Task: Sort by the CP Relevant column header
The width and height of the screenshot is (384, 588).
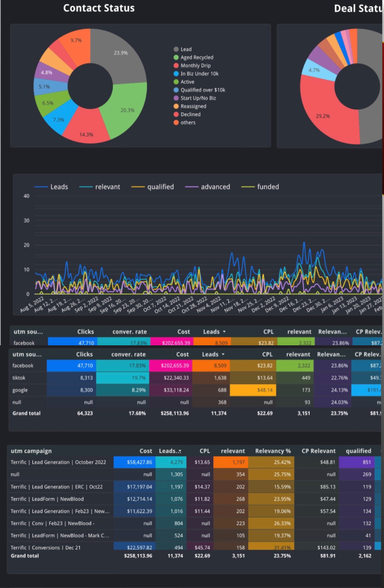Action: pyautogui.click(x=318, y=451)
